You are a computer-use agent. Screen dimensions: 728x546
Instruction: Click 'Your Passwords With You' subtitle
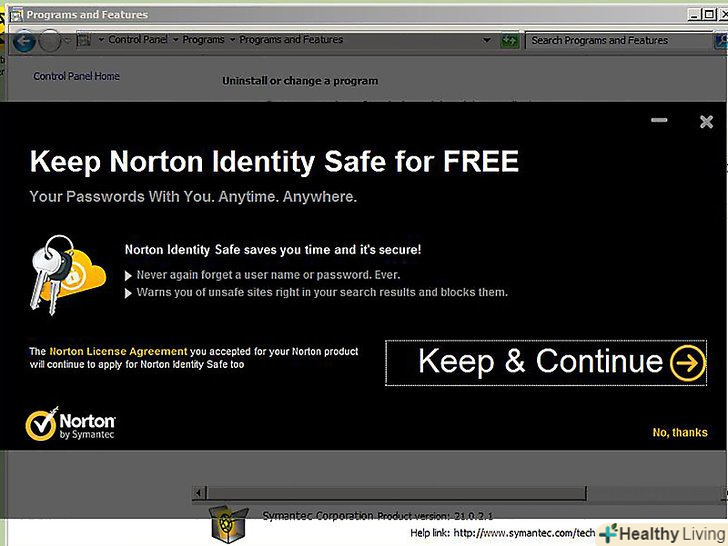(193, 197)
